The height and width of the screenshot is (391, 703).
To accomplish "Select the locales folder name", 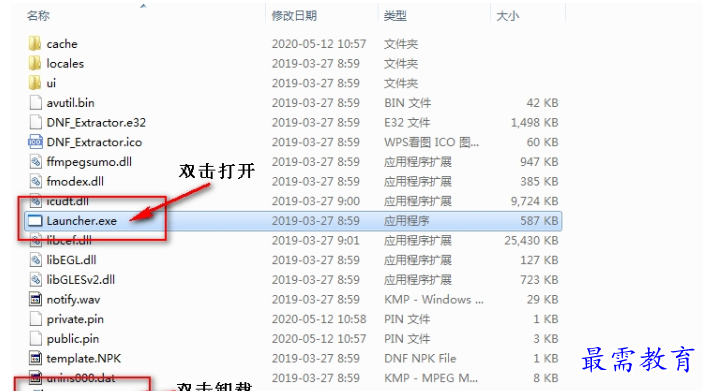I will [x=65, y=64].
